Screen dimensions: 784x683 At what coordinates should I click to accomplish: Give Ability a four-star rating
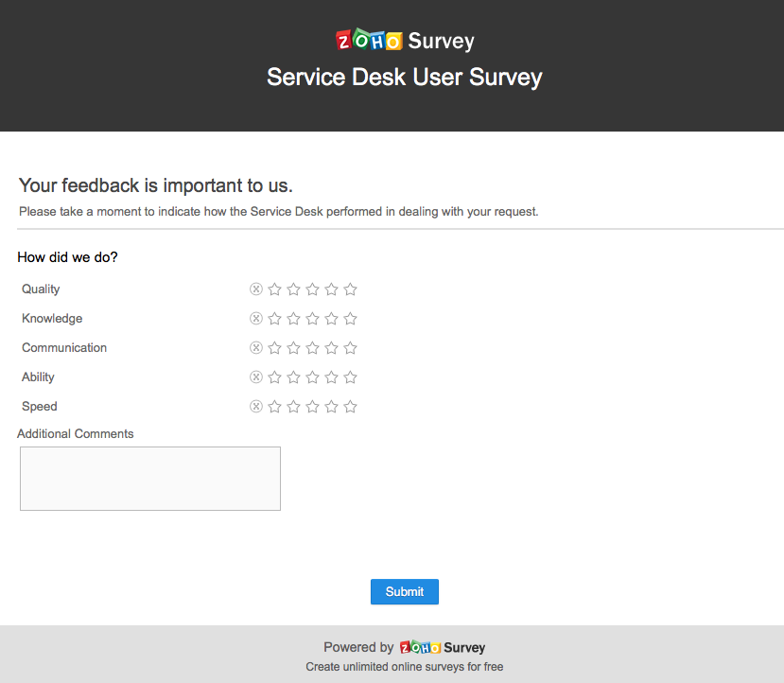331,377
